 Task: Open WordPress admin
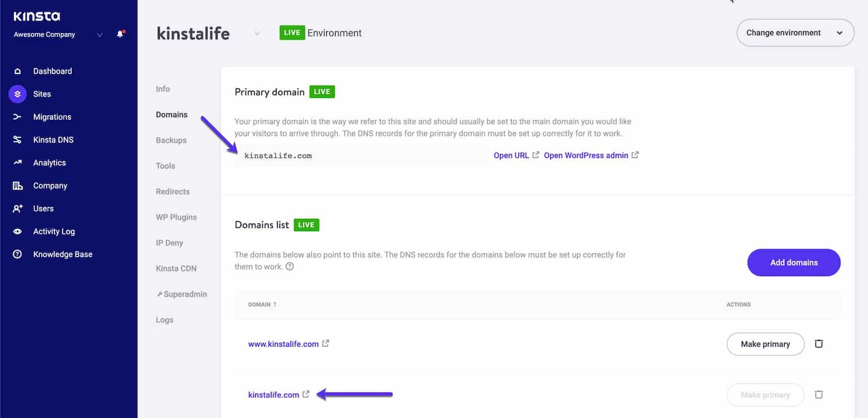pos(586,155)
